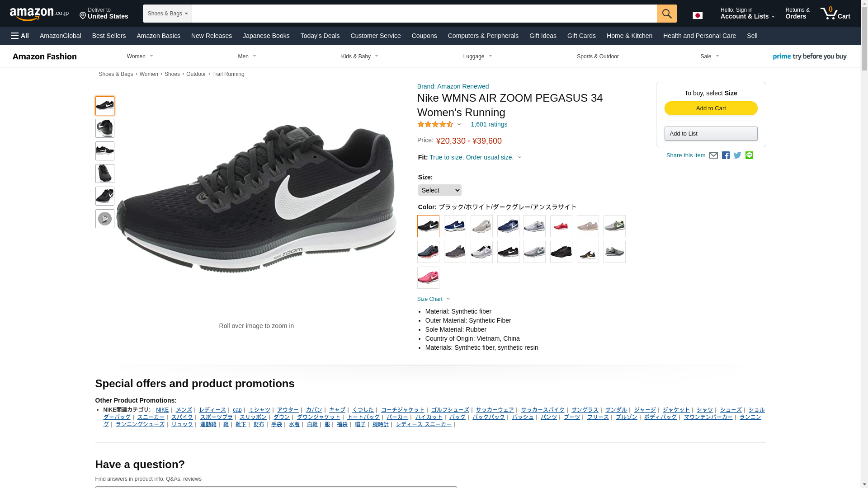Open the All hamburger menu
The image size is (868, 488).
[20, 36]
